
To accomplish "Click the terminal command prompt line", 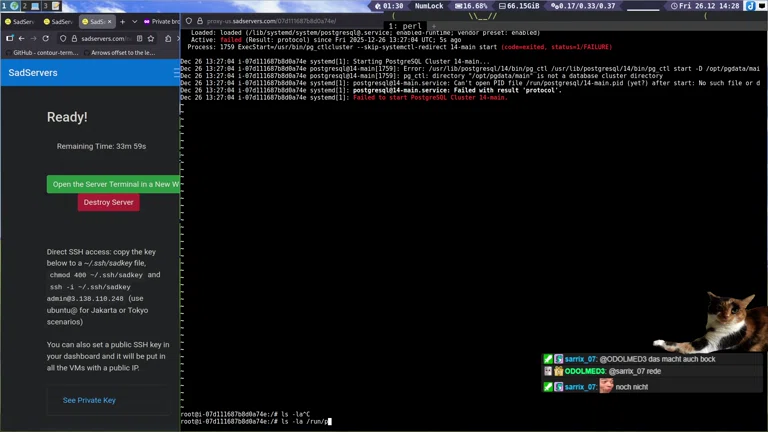I will (256, 421).
